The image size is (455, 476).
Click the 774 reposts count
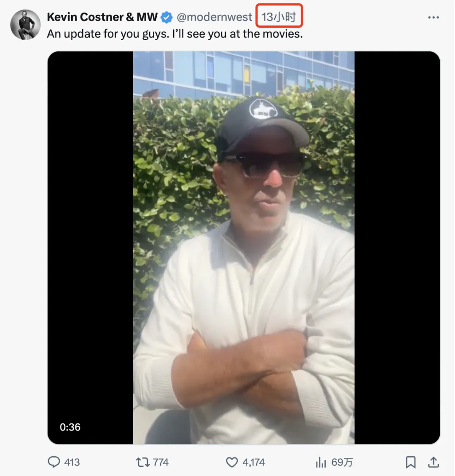click(160, 462)
